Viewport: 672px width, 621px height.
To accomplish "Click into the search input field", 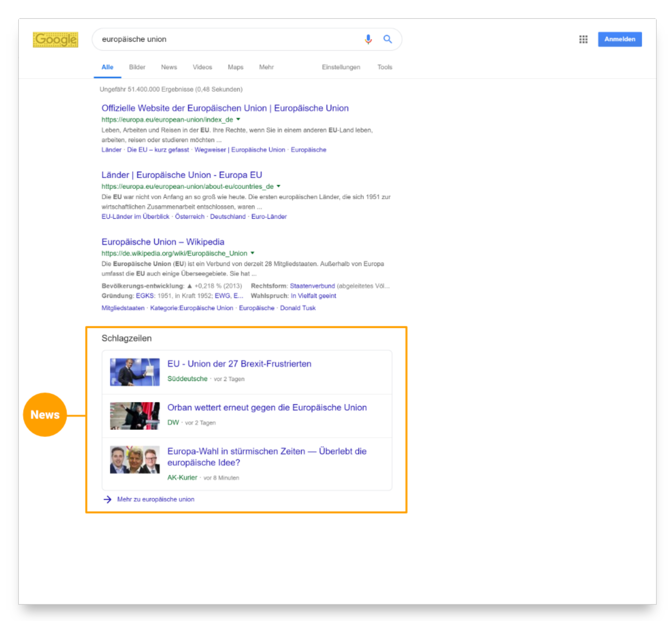I will tap(228, 39).
